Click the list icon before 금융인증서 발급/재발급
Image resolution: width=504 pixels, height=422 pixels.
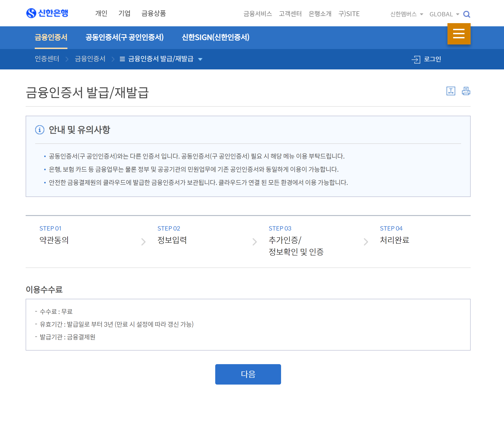(122, 59)
